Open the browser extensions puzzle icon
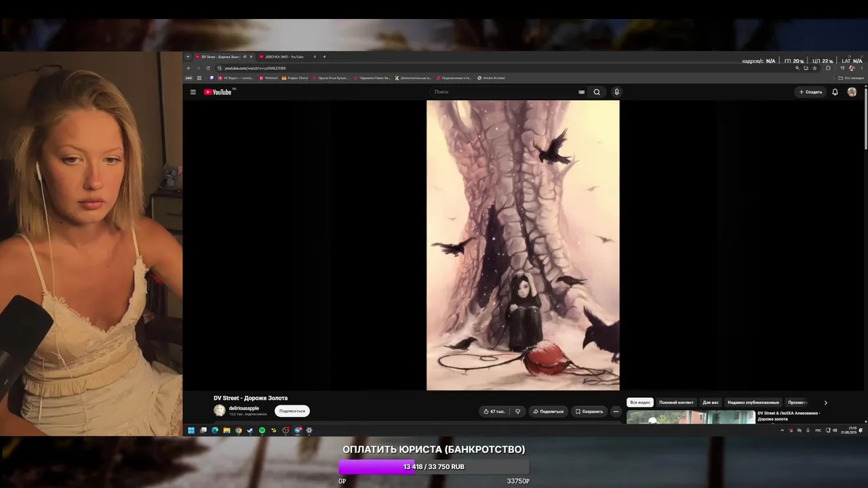Viewport: 868px width, 488px height. pyautogui.click(x=828, y=68)
